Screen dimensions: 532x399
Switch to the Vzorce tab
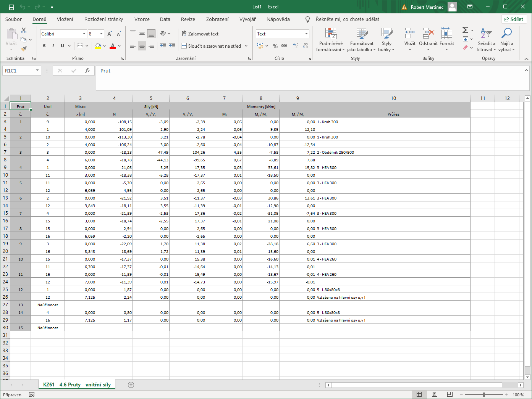pyautogui.click(x=142, y=19)
